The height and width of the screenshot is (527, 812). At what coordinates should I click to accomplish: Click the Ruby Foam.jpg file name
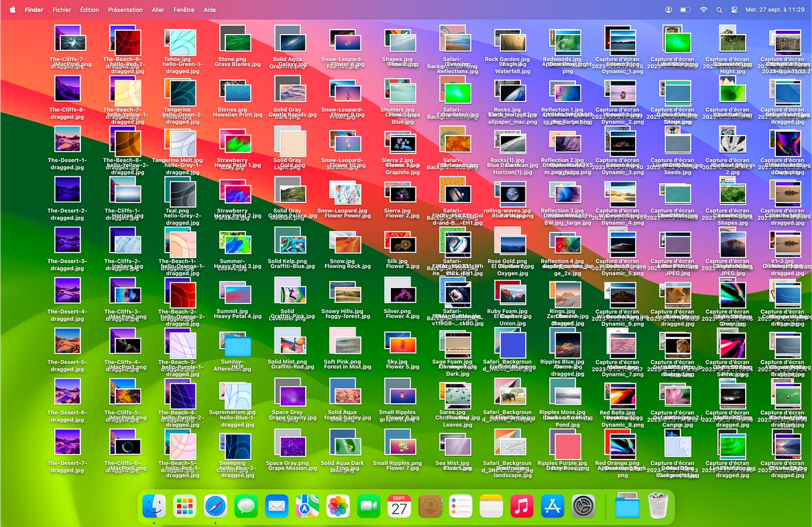tap(507, 312)
